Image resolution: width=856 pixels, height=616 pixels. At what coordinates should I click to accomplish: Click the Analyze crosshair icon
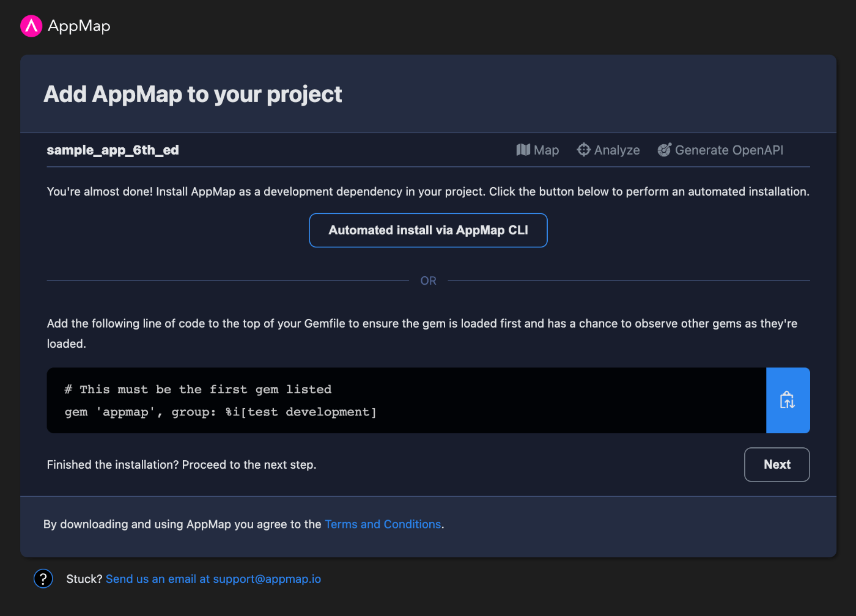pos(584,150)
